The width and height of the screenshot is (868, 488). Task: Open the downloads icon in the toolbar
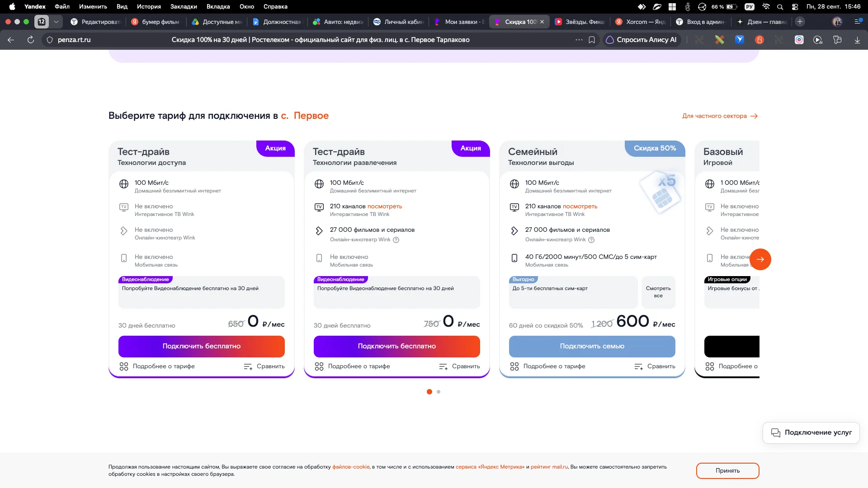pos(857,40)
